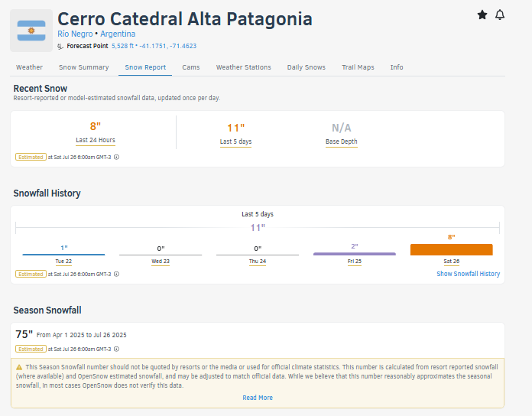
Task: Click Read More in disclaimer
Action: [x=258, y=398]
